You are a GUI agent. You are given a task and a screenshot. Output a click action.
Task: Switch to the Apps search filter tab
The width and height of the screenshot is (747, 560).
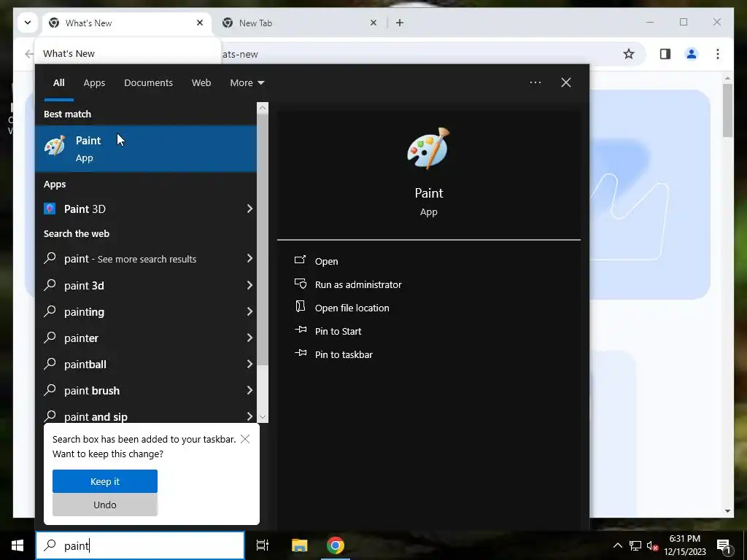(x=94, y=82)
